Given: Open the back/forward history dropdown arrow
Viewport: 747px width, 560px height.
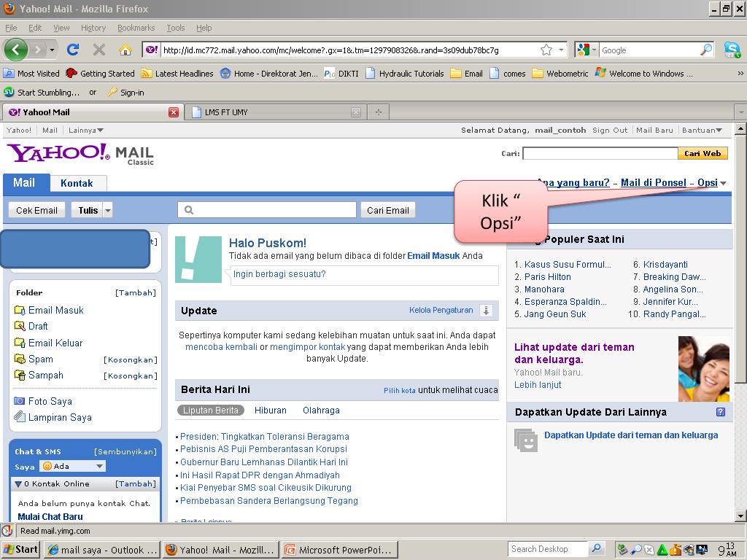Looking at the screenshot, I should pos(52,50).
